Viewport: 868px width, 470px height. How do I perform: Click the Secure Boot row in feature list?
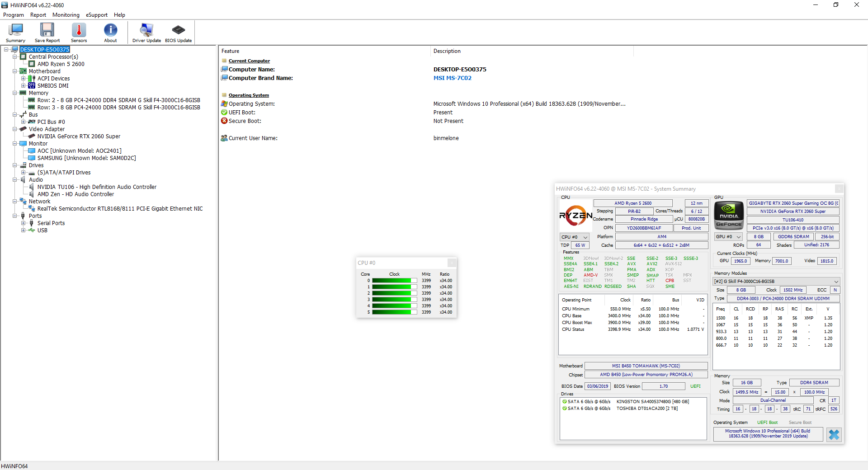pyautogui.click(x=342, y=121)
